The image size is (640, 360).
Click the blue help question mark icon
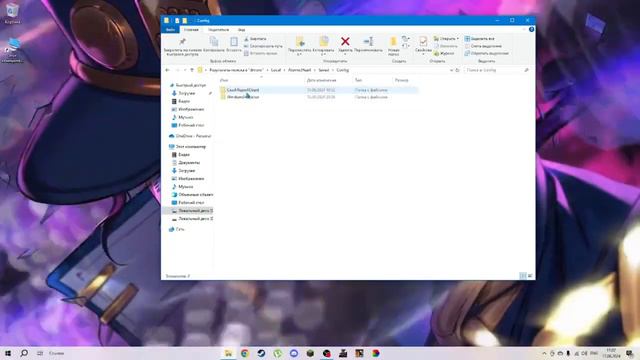click(x=531, y=29)
